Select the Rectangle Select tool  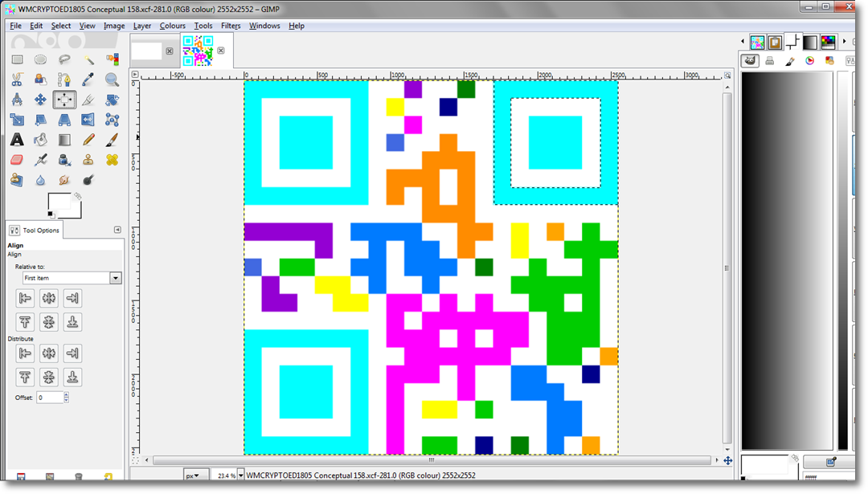tap(17, 59)
